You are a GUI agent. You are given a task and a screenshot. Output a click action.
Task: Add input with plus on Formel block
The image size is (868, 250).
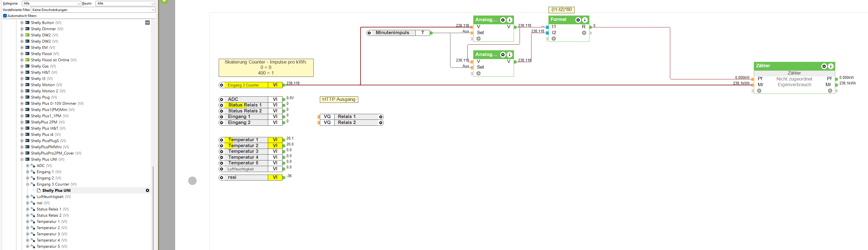(554, 39)
